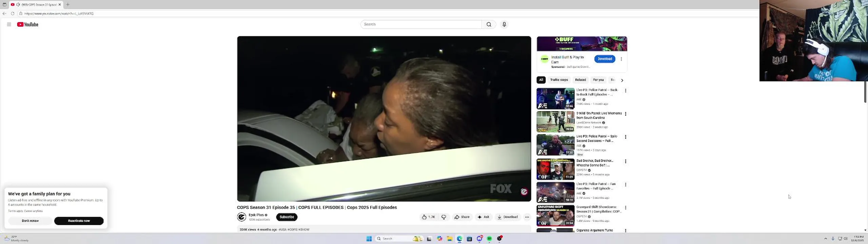Open menu for Fan Favorites video
Viewport: 868px width, 244px height.
point(626,184)
